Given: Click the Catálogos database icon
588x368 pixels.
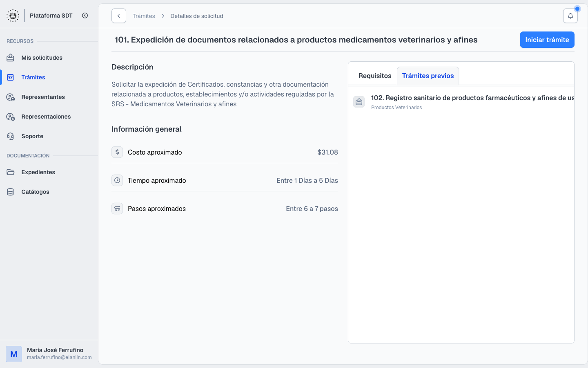Looking at the screenshot, I should coord(11,192).
